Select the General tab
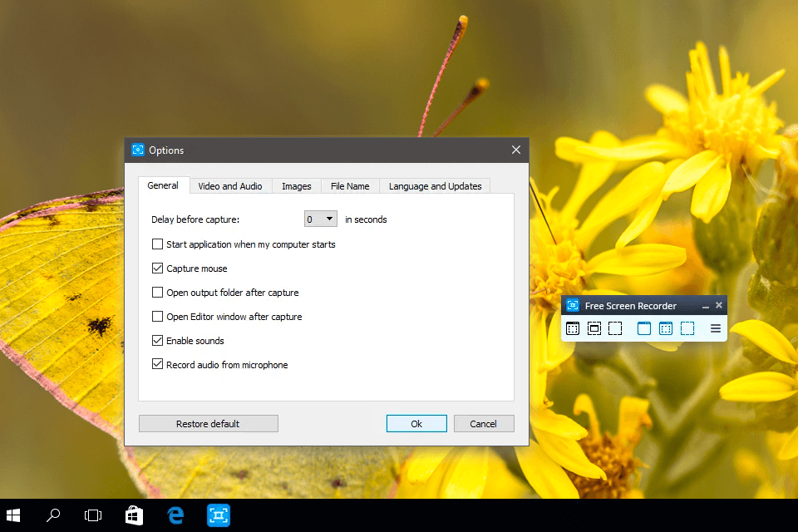 point(163,185)
